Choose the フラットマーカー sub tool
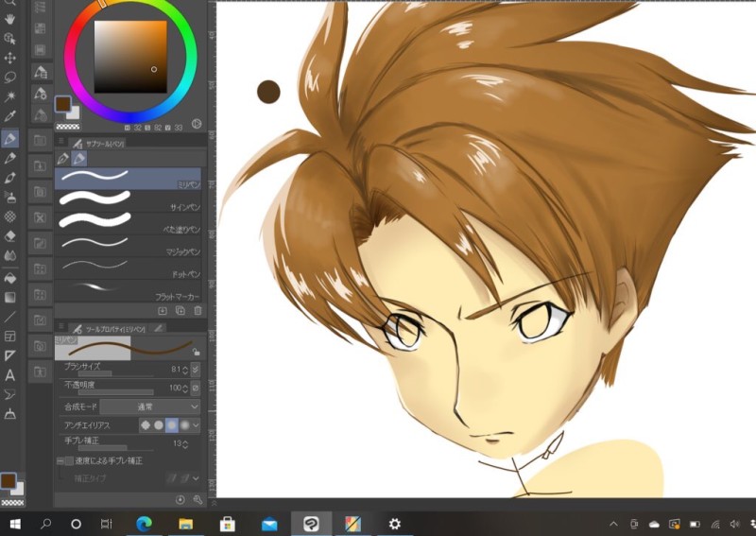Image resolution: width=756 pixels, height=536 pixels. click(x=128, y=290)
